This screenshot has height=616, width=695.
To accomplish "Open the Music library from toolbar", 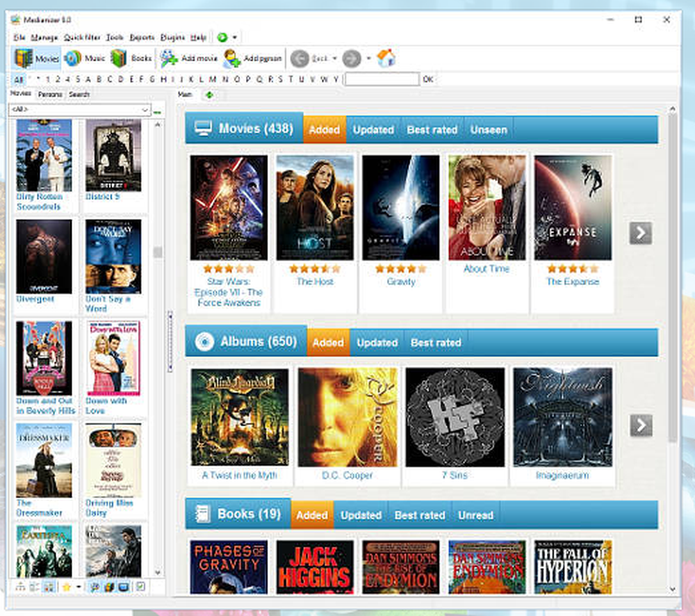I will pyautogui.click(x=84, y=58).
